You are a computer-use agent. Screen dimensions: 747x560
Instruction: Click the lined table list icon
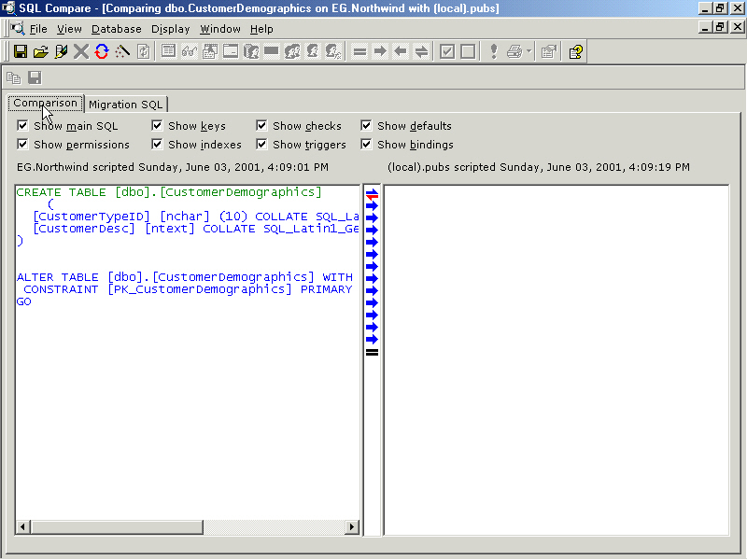coord(168,51)
